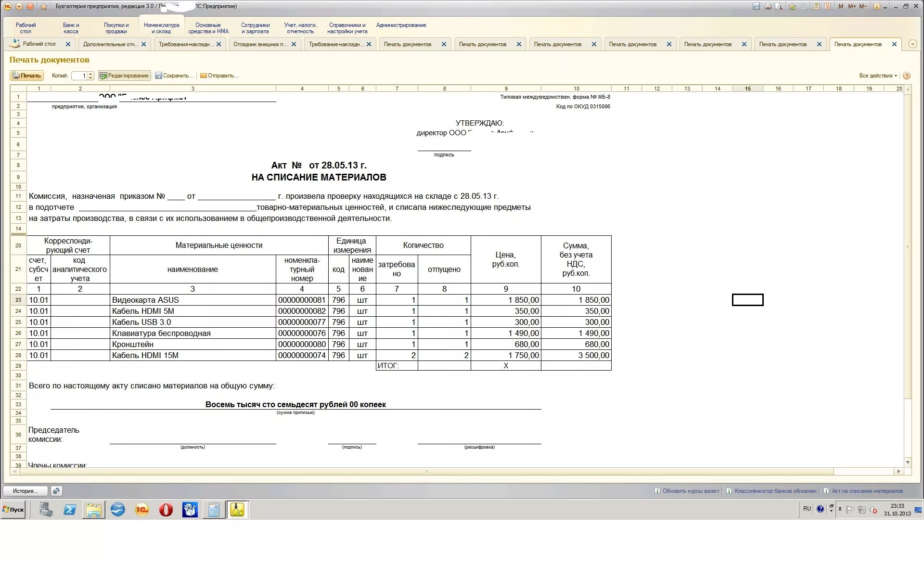
Task: Click the M- memory subtract button
Action: 863,6
